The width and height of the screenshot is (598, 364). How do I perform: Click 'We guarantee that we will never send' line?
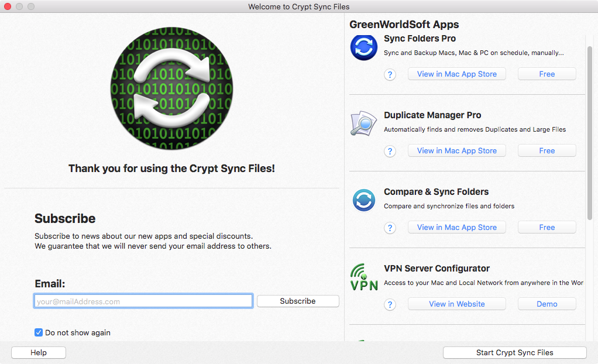(153, 246)
